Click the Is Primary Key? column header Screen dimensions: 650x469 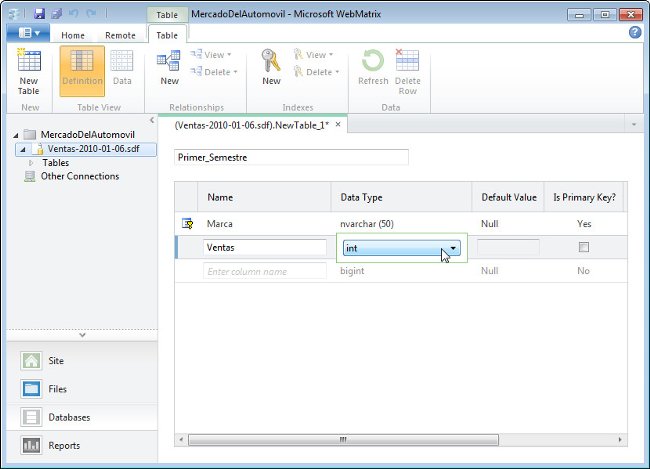tap(584, 197)
